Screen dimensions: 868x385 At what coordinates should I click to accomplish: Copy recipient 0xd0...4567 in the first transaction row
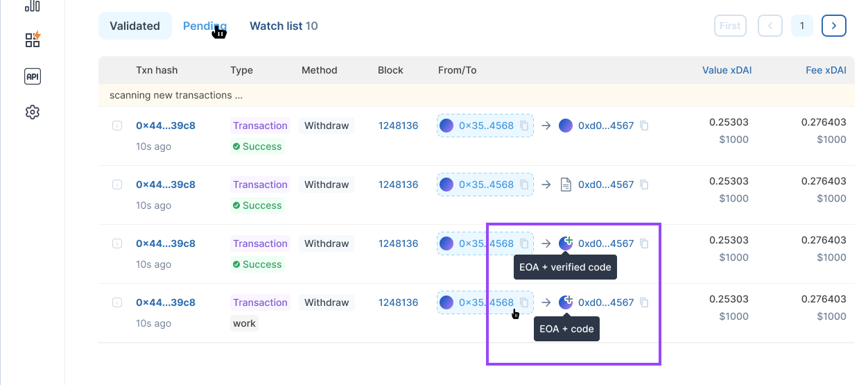[644, 126]
